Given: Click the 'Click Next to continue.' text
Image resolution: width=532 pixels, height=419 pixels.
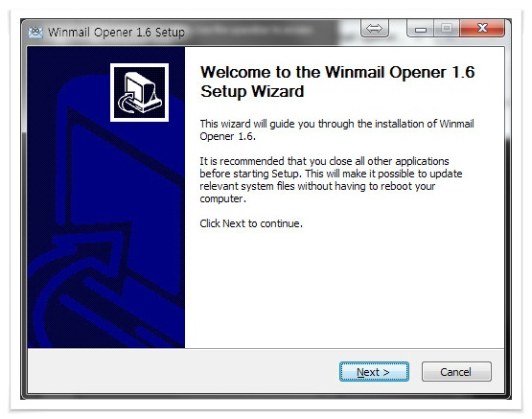Looking at the screenshot, I should point(251,223).
